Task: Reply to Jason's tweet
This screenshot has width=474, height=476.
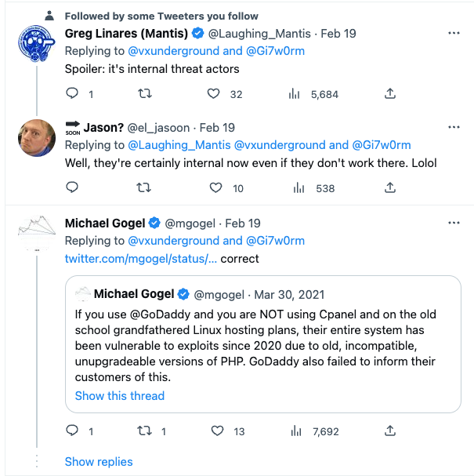Action: tap(72, 187)
